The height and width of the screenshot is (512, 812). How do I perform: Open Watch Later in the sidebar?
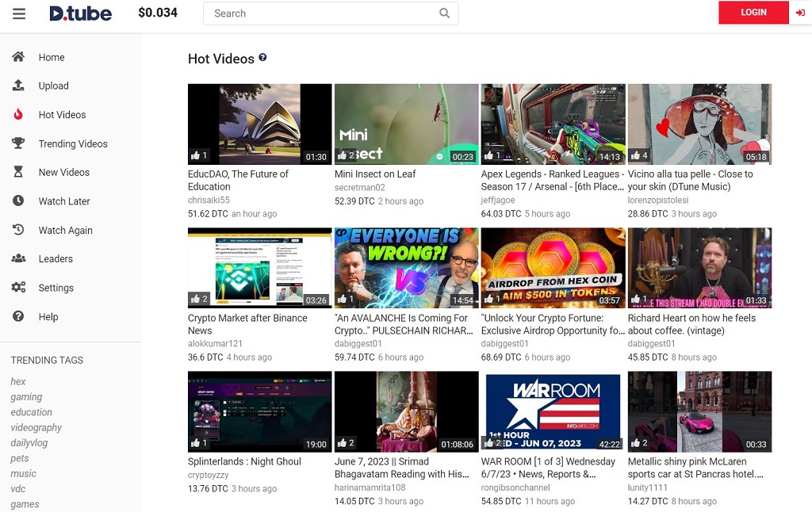[64, 201]
